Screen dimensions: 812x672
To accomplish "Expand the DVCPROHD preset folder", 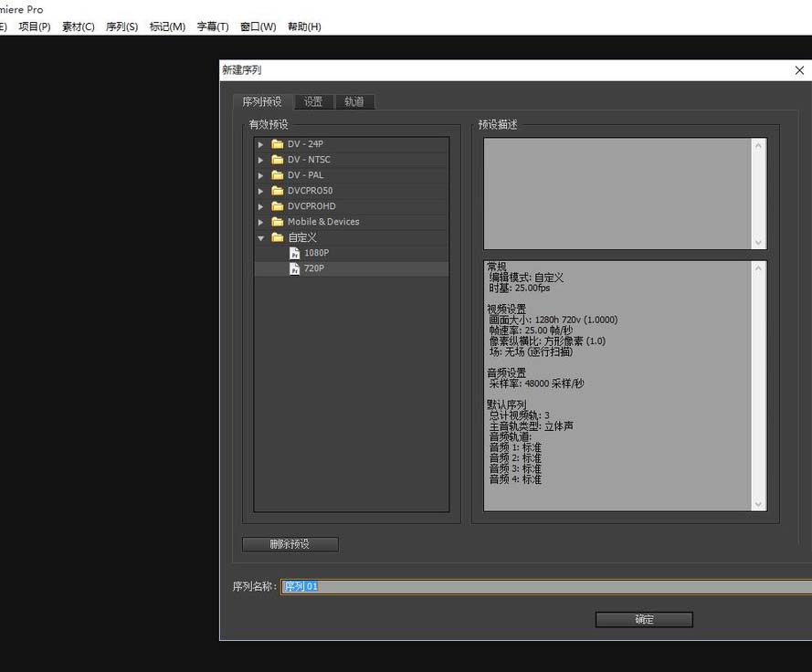I will click(261, 205).
